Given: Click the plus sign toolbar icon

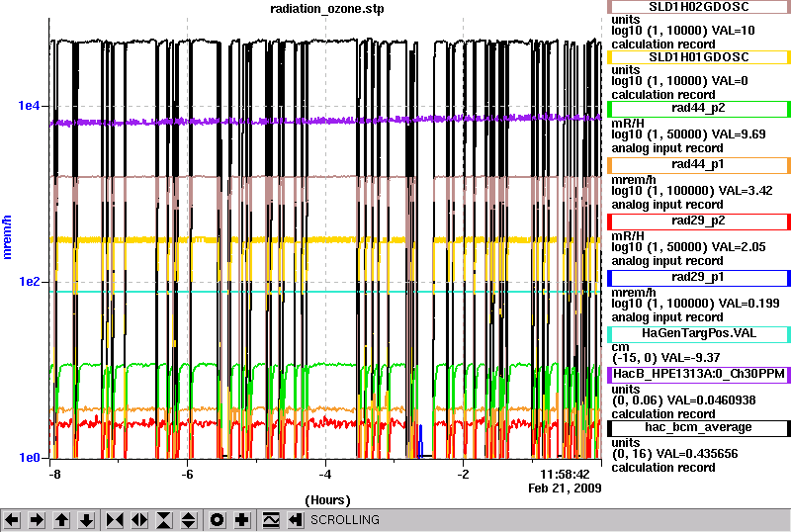Looking at the screenshot, I should (x=242, y=520).
